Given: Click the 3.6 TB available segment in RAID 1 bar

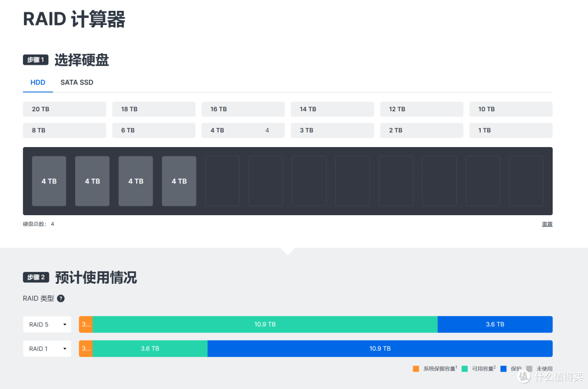Looking at the screenshot, I should pyautogui.click(x=150, y=349).
